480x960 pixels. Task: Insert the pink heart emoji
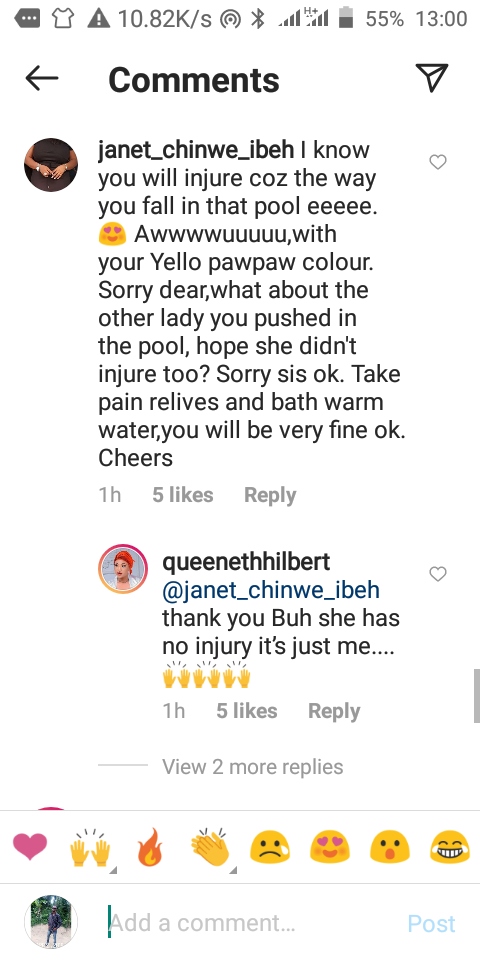[x=30, y=849]
